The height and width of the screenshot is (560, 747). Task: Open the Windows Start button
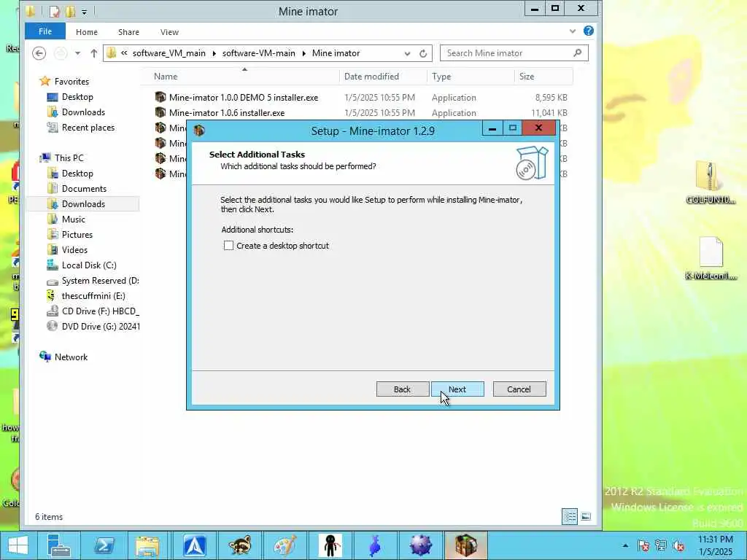[x=18, y=545]
